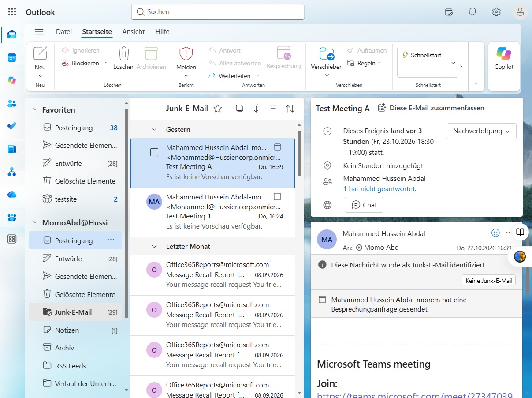Click the Löschen trash icon in ribbon
The width and height of the screenshot is (532, 398).
click(x=124, y=54)
